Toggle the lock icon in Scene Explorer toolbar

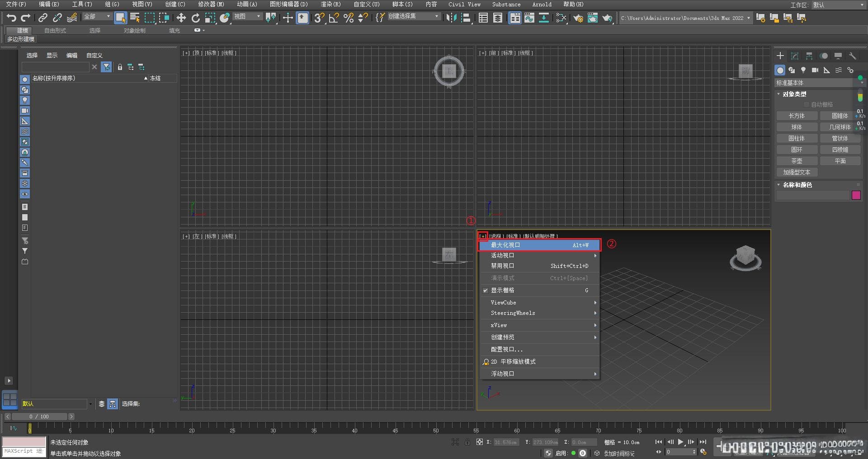tap(120, 67)
